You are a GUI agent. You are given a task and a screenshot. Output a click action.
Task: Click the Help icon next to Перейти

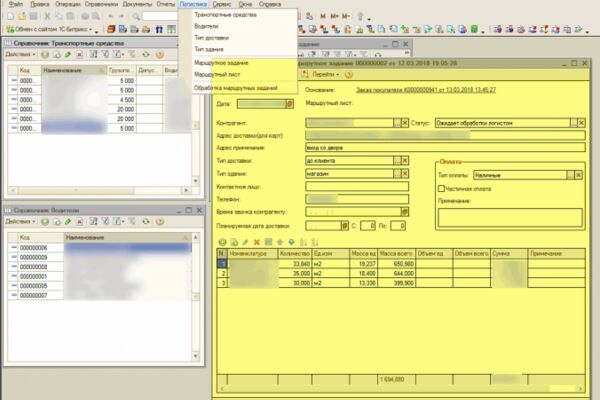(x=349, y=75)
